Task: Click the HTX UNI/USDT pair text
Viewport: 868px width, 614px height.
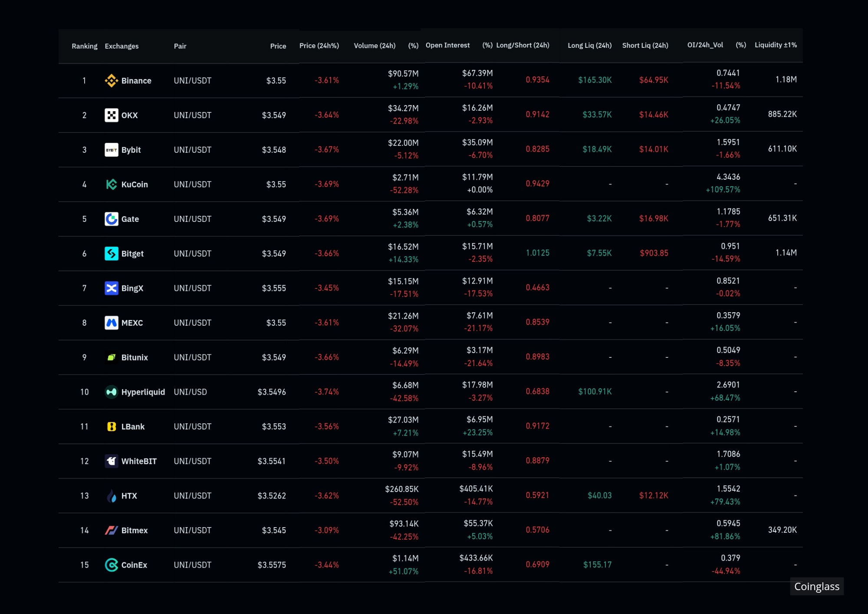Action: pyautogui.click(x=193, y=496)
